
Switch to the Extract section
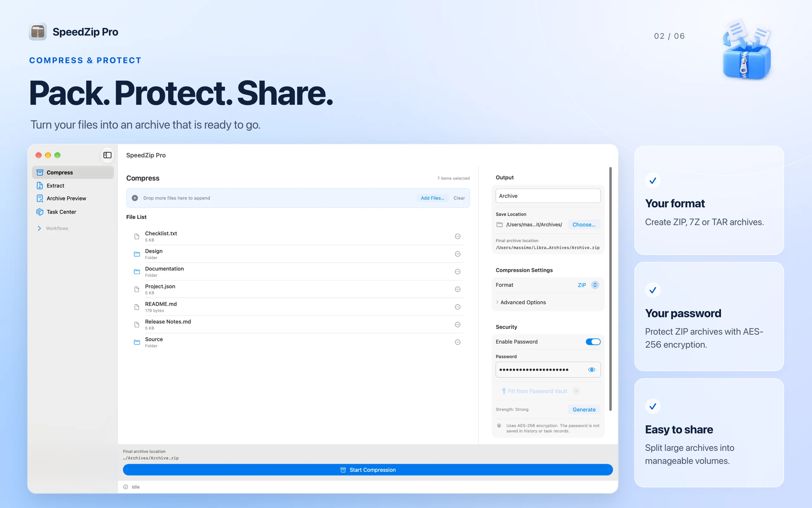(x=73, y=185)
